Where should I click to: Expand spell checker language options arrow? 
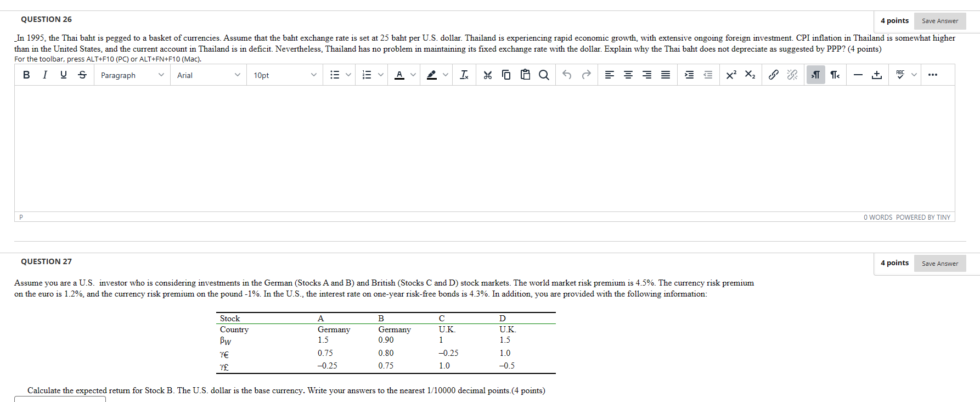[x=914, y=75]
